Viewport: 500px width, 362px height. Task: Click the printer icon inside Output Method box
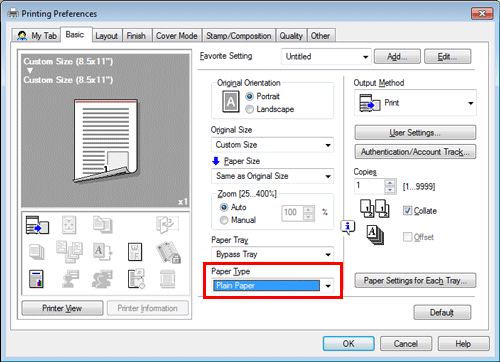[369, 103]
